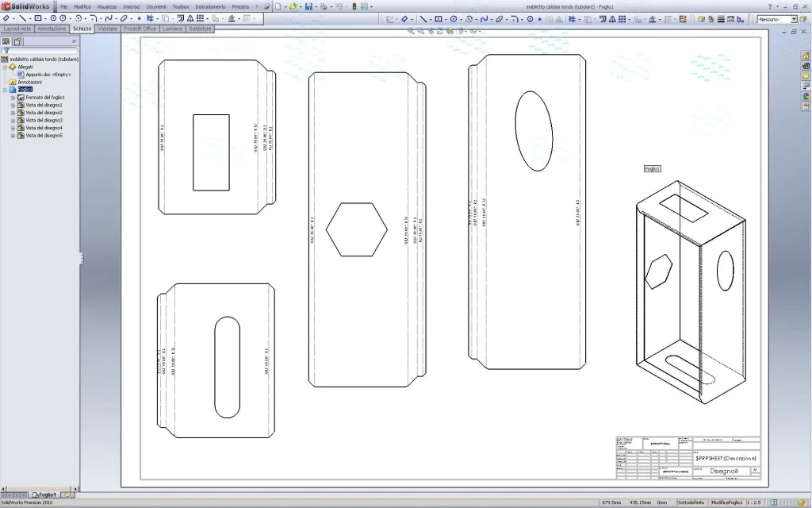Screen dimensions: 812x508
Task: Open the Custom Properties task pane icon
Action: point(806,106)
